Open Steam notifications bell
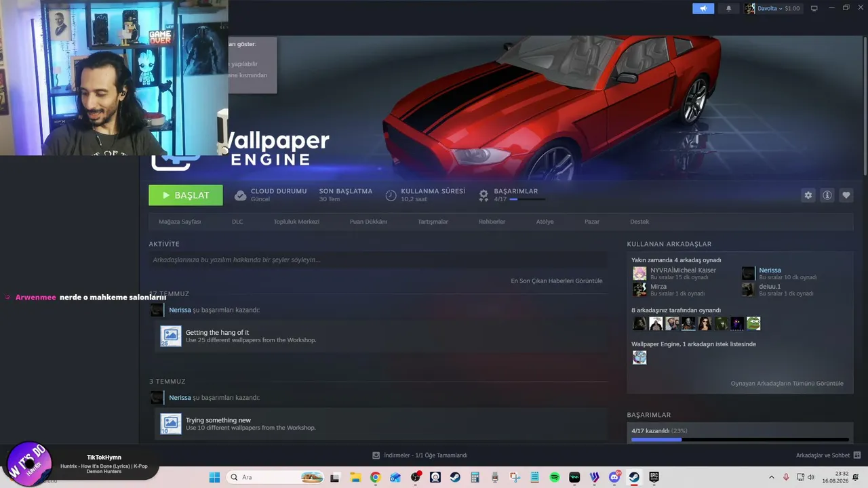The image size is (868, 488). point(729,8)
